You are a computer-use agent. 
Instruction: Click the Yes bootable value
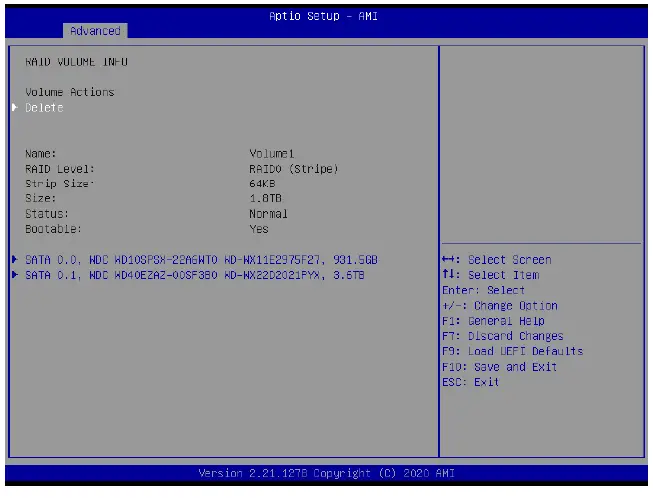point(259,229)
